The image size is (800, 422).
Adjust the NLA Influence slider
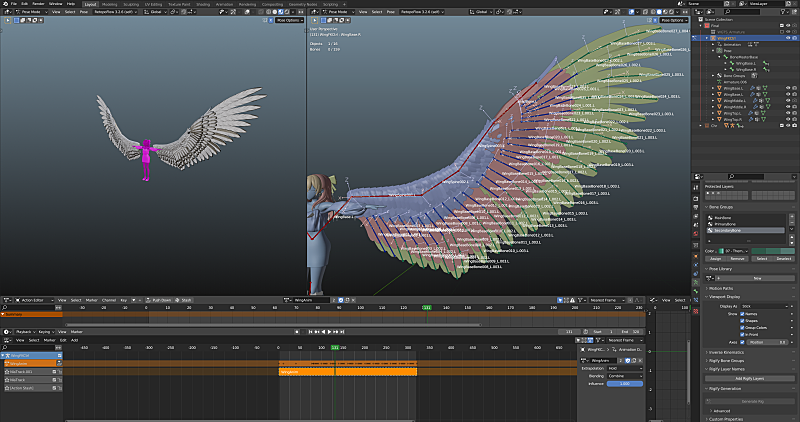coord(624,384)
